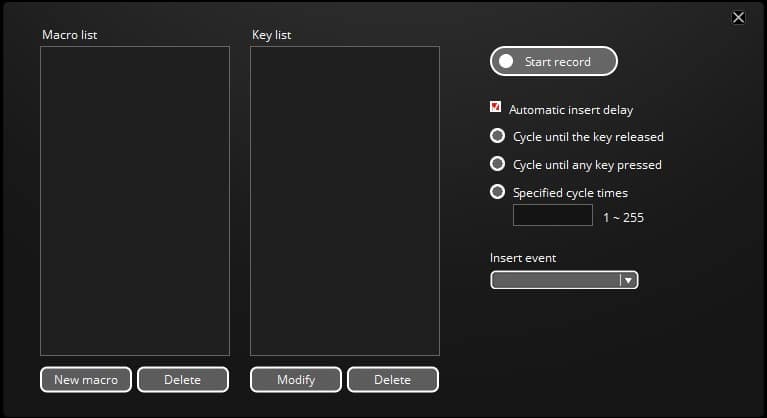Click the Insert event dropdown arrow icon
Viewport: 767px width, 418px height.
628,281
